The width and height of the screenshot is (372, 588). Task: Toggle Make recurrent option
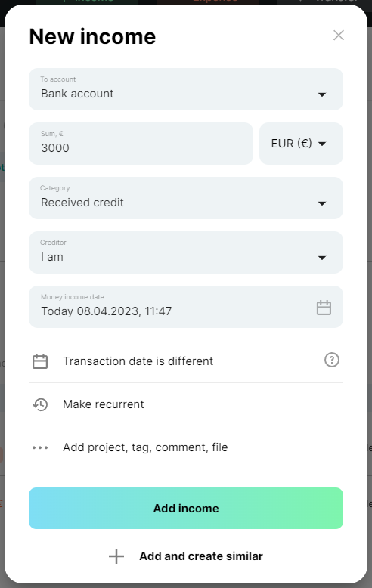point(186,404)
